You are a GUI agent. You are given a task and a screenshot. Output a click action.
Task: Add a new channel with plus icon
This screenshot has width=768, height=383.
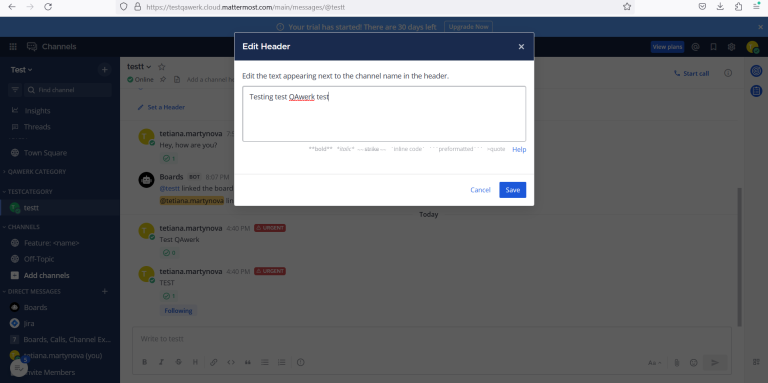(104, 70)
